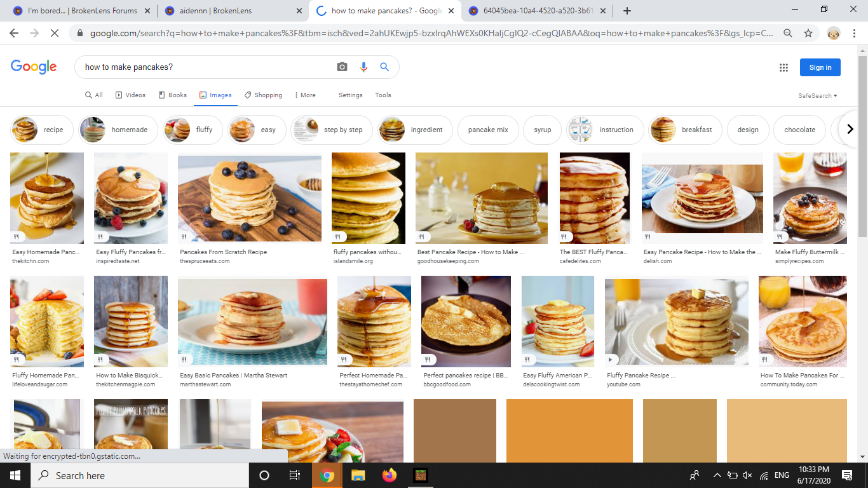Screen dimensions: 868x488
Task: Start voice search with microphone icon
Action: tap(363, 67)
